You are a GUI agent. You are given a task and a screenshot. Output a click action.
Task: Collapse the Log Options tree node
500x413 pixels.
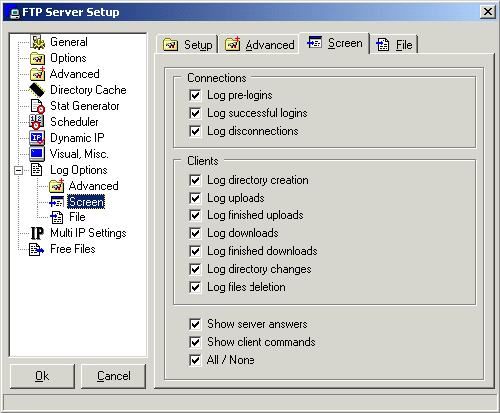[x=19, y=170]
